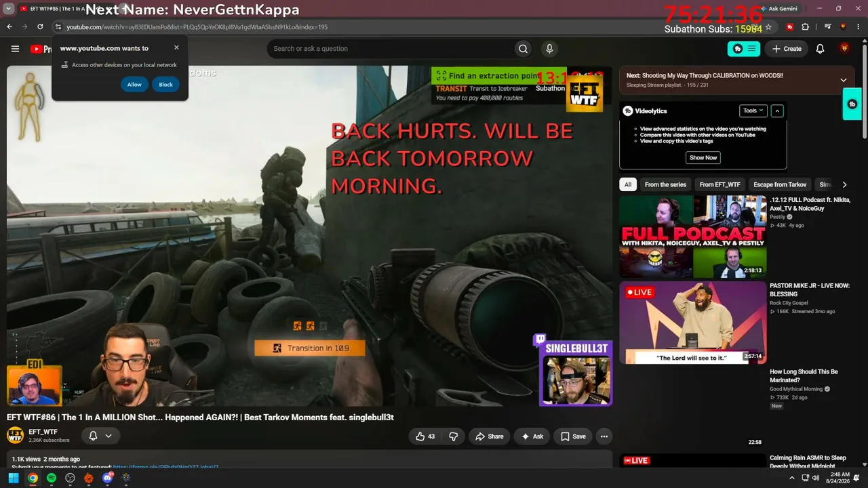Image resolution: width=868 pixels, height=488 pixels.
Task: Select the Escape from Tarkov chip
Action: pos(780,184)
